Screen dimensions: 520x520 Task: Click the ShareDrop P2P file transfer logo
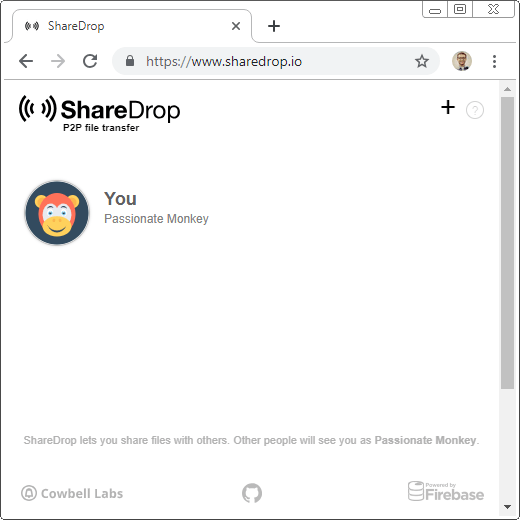(x=99, y=113)
